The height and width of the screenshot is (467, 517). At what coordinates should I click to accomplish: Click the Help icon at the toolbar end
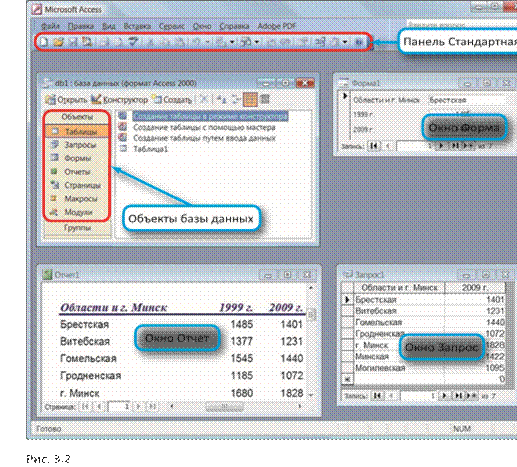(359, 42)
